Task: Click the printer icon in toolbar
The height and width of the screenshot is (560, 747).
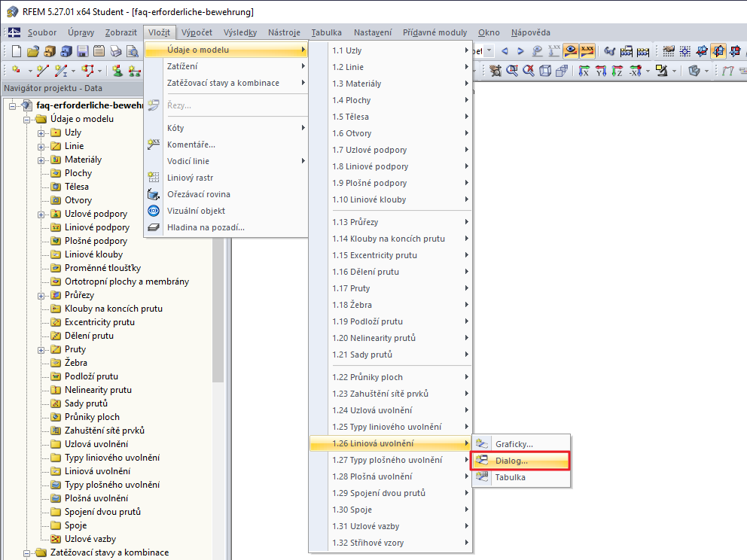Action: [x=116, y=51]
